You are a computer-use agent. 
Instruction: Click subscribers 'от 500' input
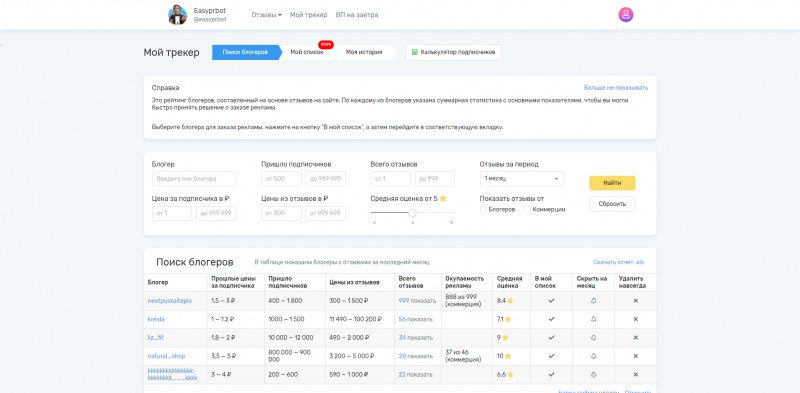coord(281,179)
